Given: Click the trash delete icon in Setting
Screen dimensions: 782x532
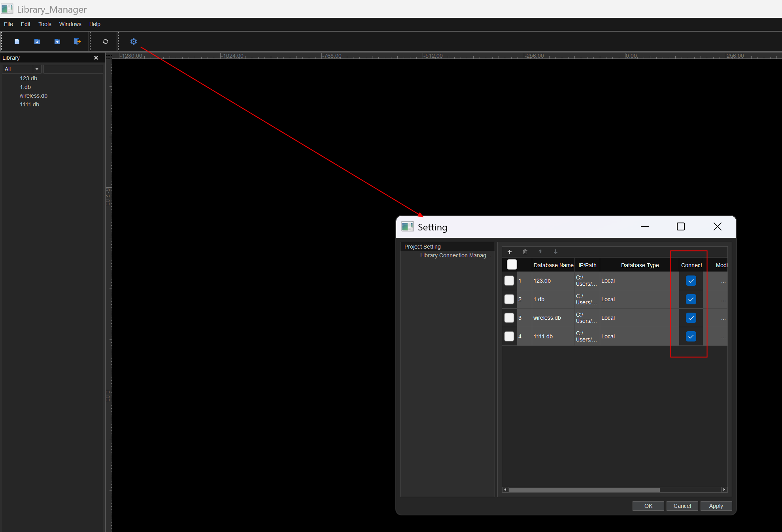Looking at the screenshot, I should pos(525,252).
